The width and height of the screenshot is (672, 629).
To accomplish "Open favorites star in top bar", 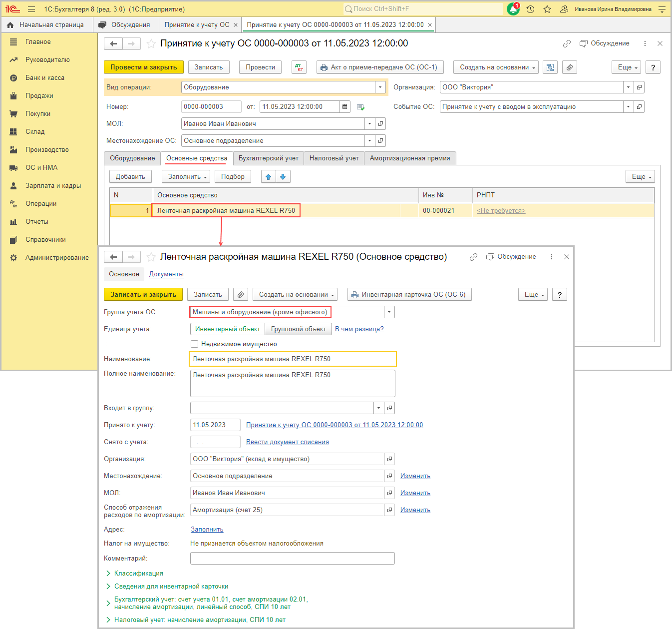I will click(x=547, y=9).
